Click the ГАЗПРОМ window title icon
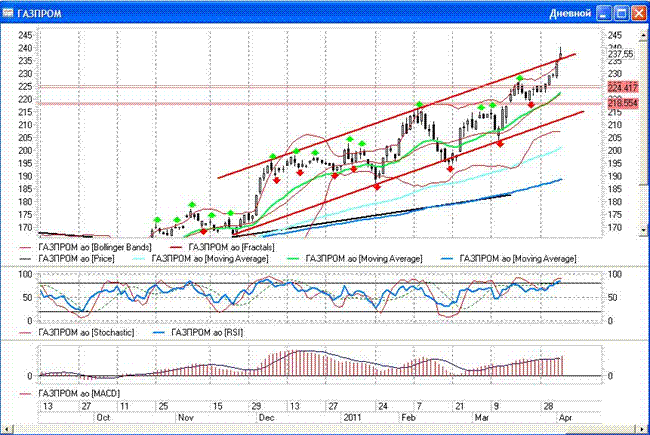Screen dimensions: 650x435 8,13
